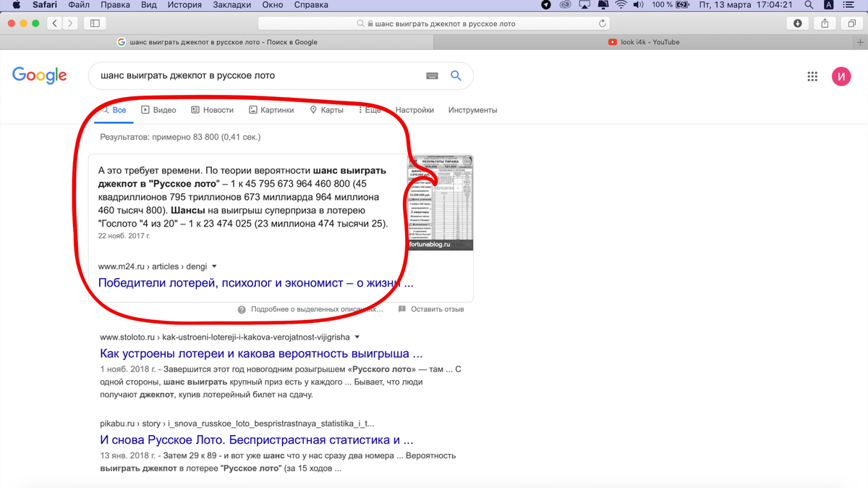Click the volume icon in menu bar

[638, 5]
